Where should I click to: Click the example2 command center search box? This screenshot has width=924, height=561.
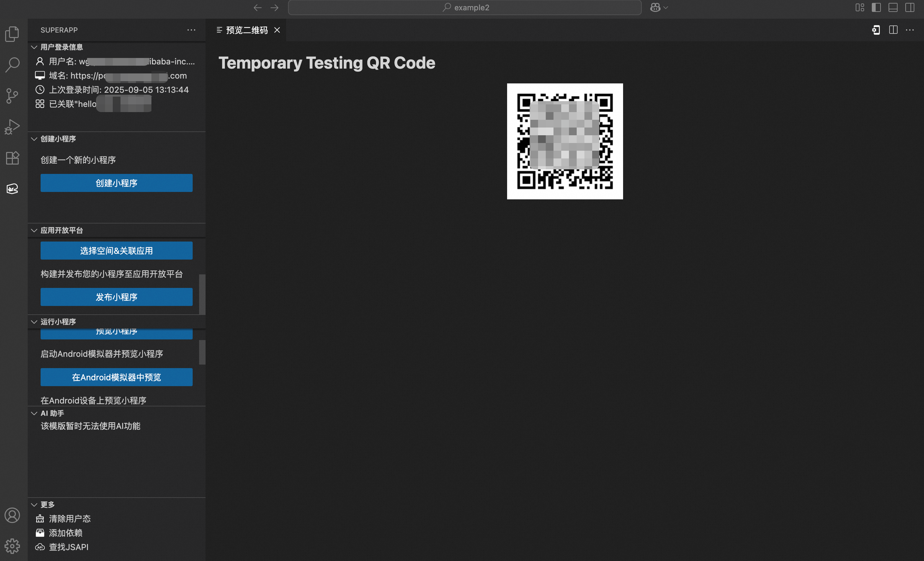464,7
